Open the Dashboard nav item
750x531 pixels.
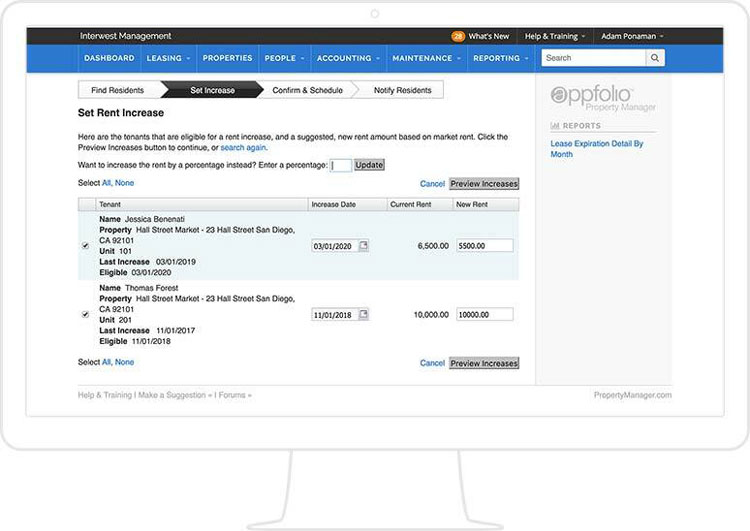coord(109,58)
